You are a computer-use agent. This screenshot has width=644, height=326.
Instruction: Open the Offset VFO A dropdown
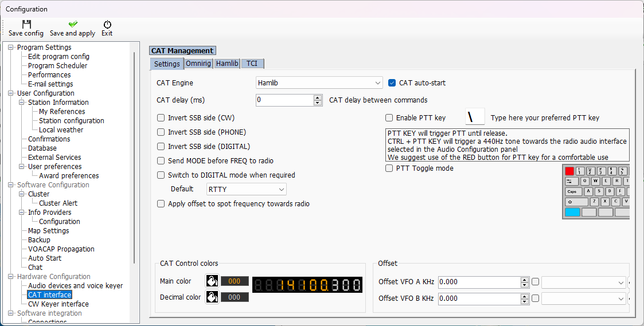584,282
